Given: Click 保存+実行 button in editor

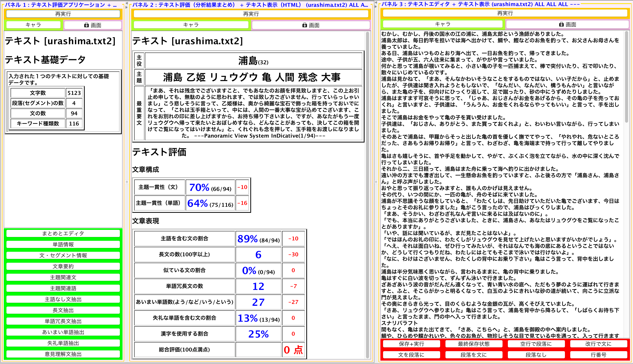Looking at the screenshot, I should click(x=411, y=344).
